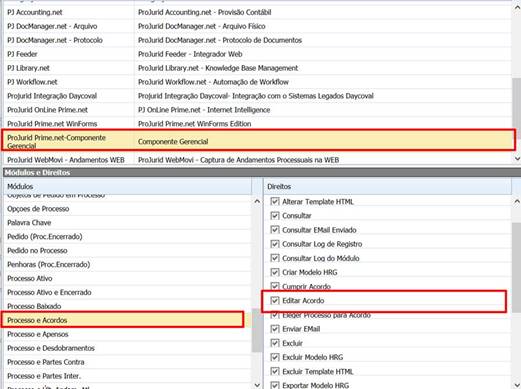Toggle the Excluir checkbox
The width and height of the screenshot is (521, 389).
click(275, 343)
